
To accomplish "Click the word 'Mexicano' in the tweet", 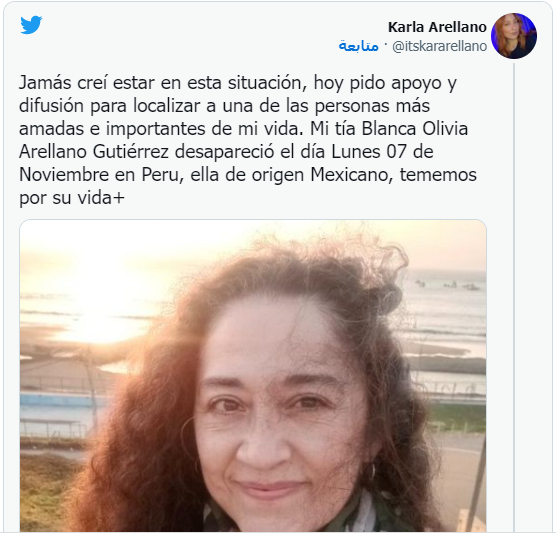I will click(x=349, y=175).
